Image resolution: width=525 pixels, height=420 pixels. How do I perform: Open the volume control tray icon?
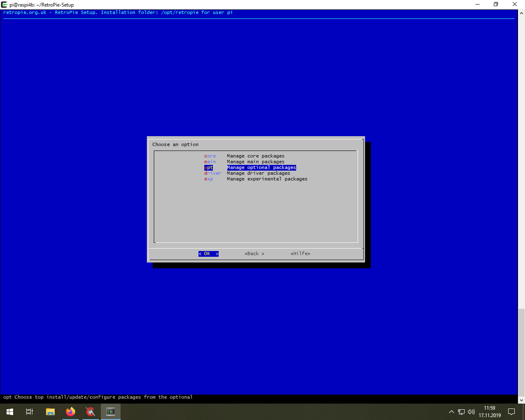(x=471, y=412)
